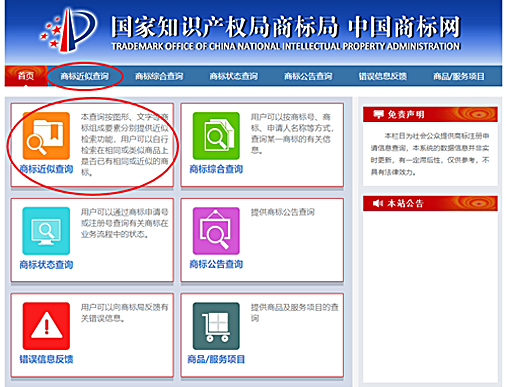The image size is (506, 387).
Task: Select 商品/服务项目 in the navigation bar
Action: [459, 76]
